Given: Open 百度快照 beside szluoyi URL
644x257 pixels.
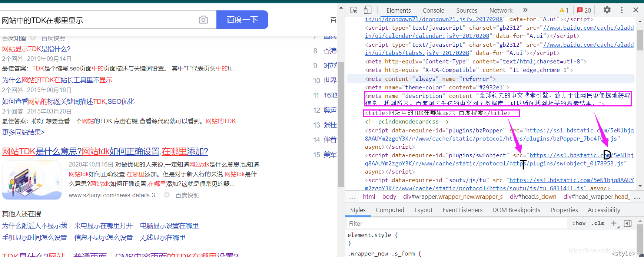Looking at the screenshot, I should point(187,195).
